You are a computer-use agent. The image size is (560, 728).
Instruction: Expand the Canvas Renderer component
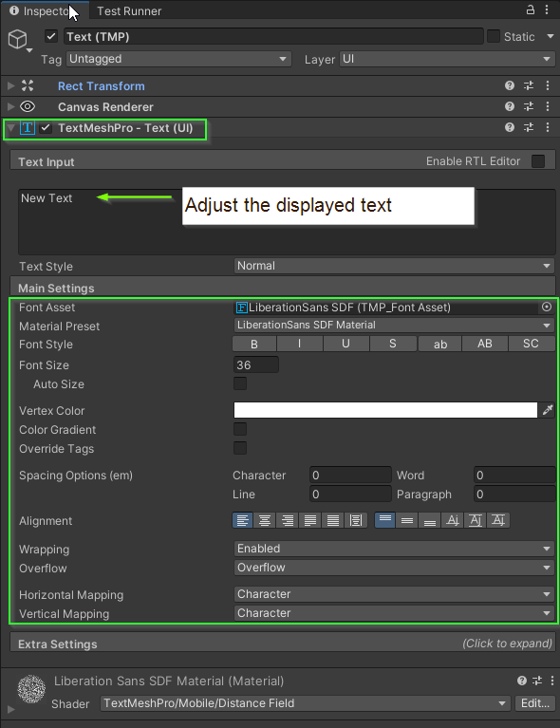point(10,106)
